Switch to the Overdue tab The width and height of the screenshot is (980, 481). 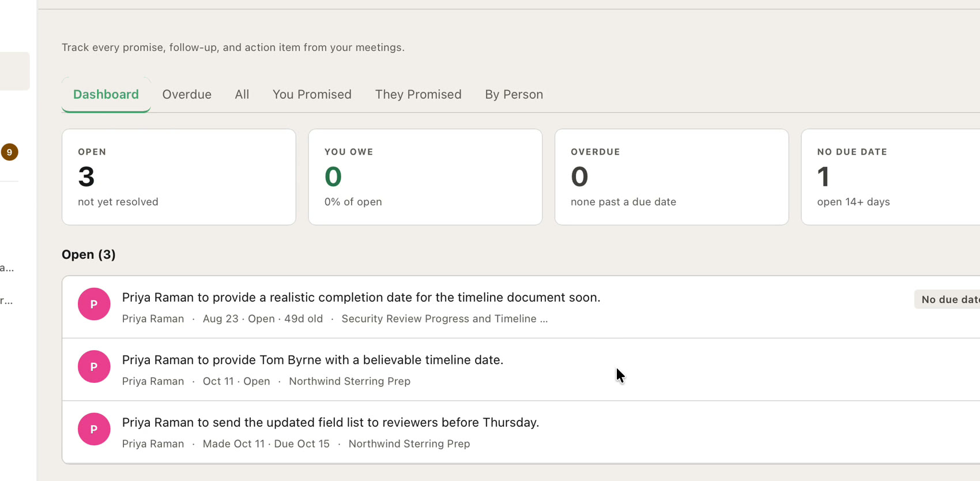187,95
